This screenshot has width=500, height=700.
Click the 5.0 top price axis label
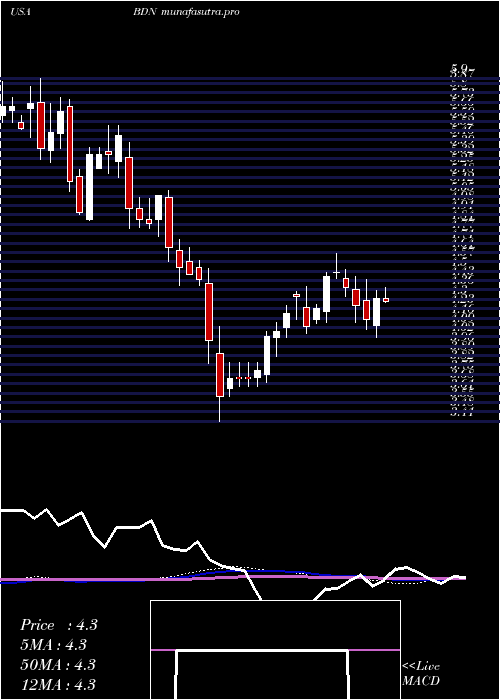[459, 68]
